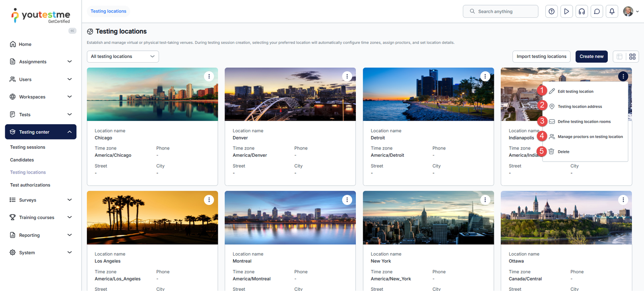This screenshot has height=291, width=644.
Task: Open the chat bubble icon
Action: (597, 11)
